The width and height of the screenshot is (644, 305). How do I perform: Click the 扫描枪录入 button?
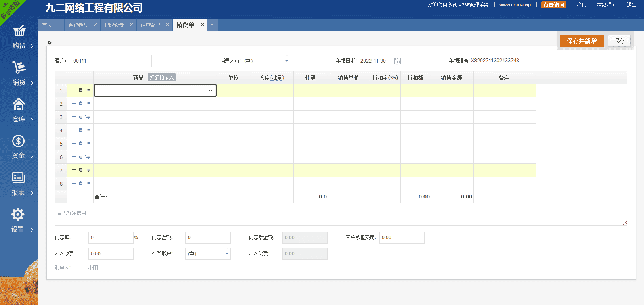pyautogui.click(x=162, y=77)
